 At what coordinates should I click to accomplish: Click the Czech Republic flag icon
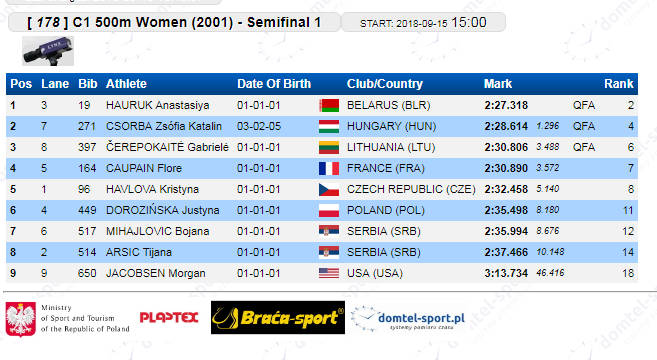click(329, 189)
